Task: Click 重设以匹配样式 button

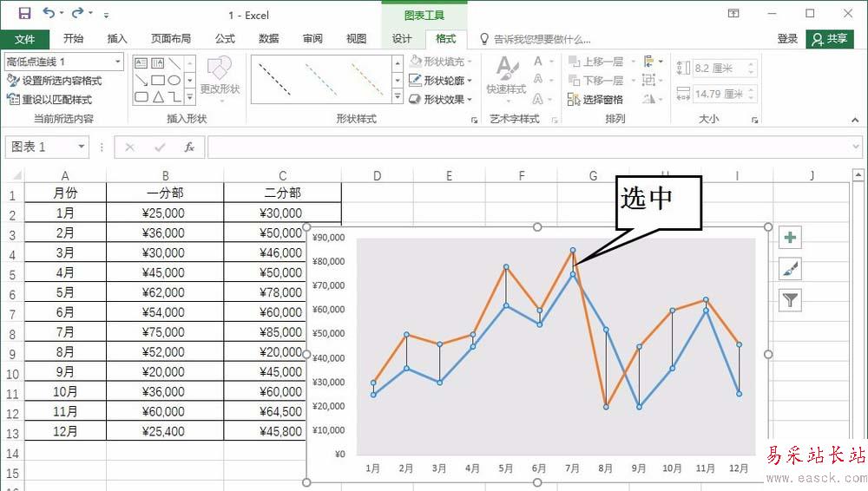Action: 49,100
